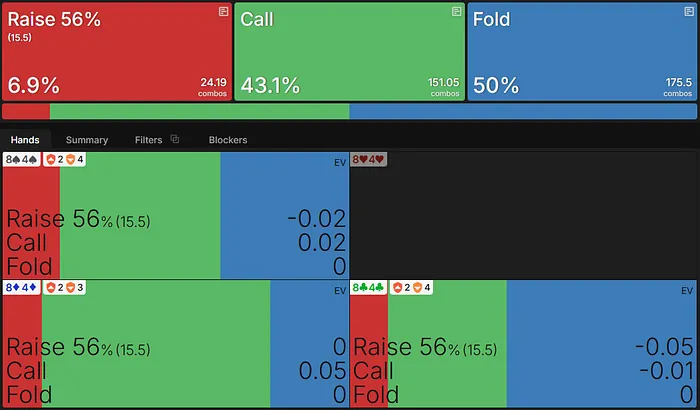Click the note icon on Raise panel
Viewport: 700px width, 410px height.
[x=223, y=11]
